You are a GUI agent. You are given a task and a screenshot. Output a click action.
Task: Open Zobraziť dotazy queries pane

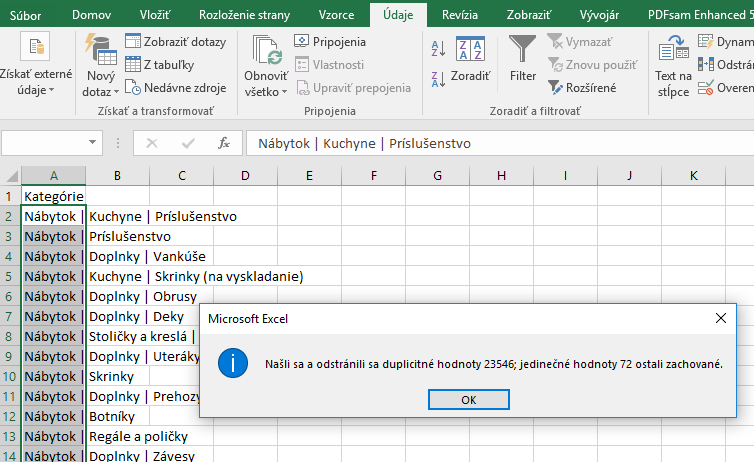click(176, 42)
